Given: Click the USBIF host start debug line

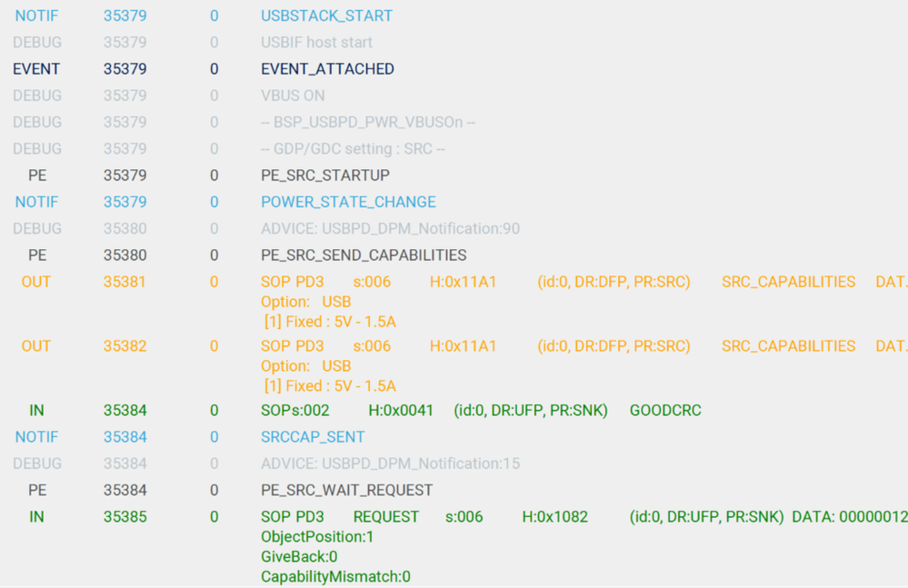Looking at the screenshot, I should coord(313,42).
